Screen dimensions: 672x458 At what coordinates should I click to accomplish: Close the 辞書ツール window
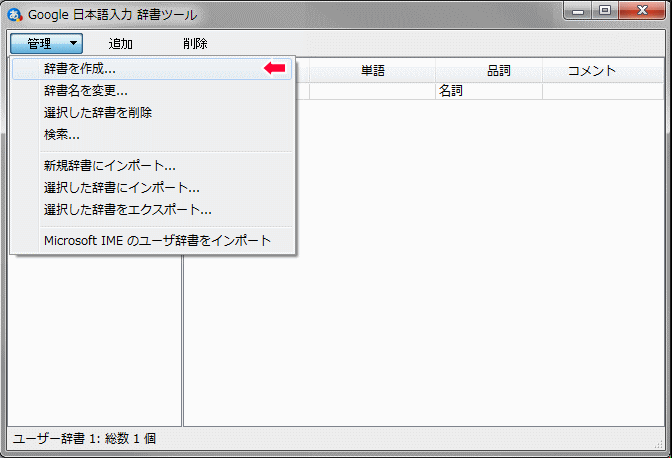point(642,10)
